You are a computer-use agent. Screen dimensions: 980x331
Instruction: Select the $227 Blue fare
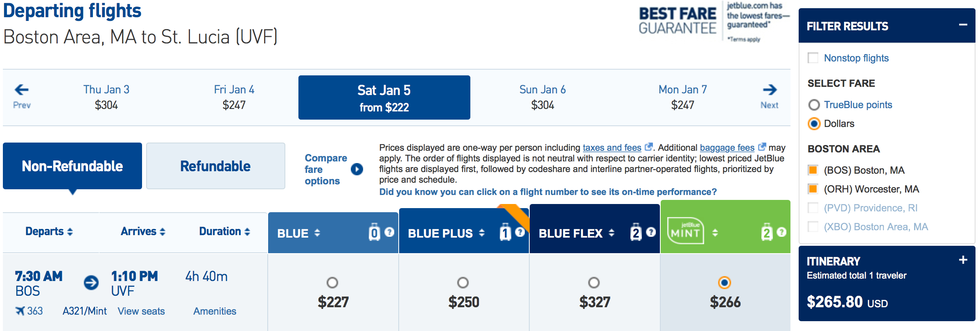point(332,283)
